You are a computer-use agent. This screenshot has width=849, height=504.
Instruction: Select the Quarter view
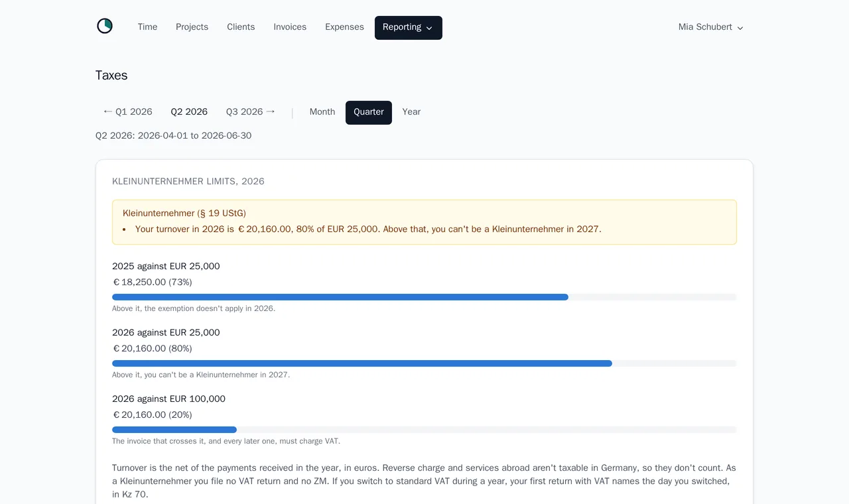click(x=369, y=113)
